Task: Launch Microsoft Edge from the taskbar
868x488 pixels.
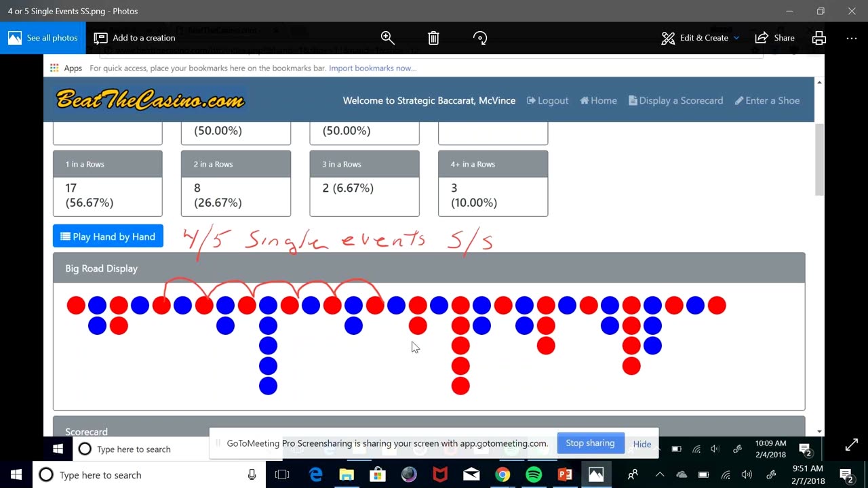Action: (316, 474)
